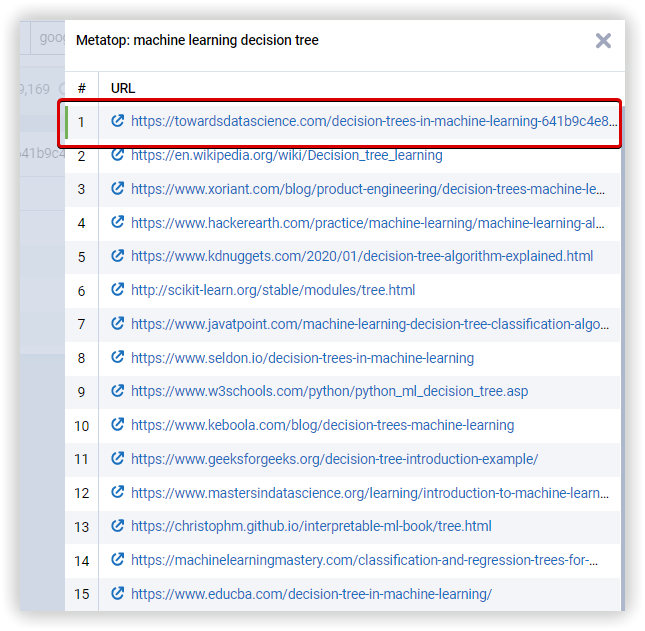Open the scikit-learn.org tree.html link
The height and width of the screenshot is (631, 645).
(273, 290)
